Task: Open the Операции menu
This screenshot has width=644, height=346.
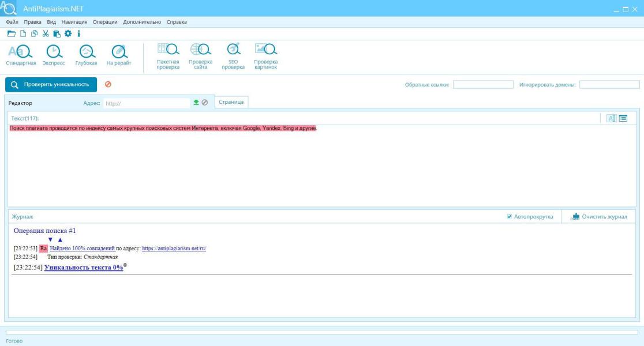Action: (x=105, y=22)
